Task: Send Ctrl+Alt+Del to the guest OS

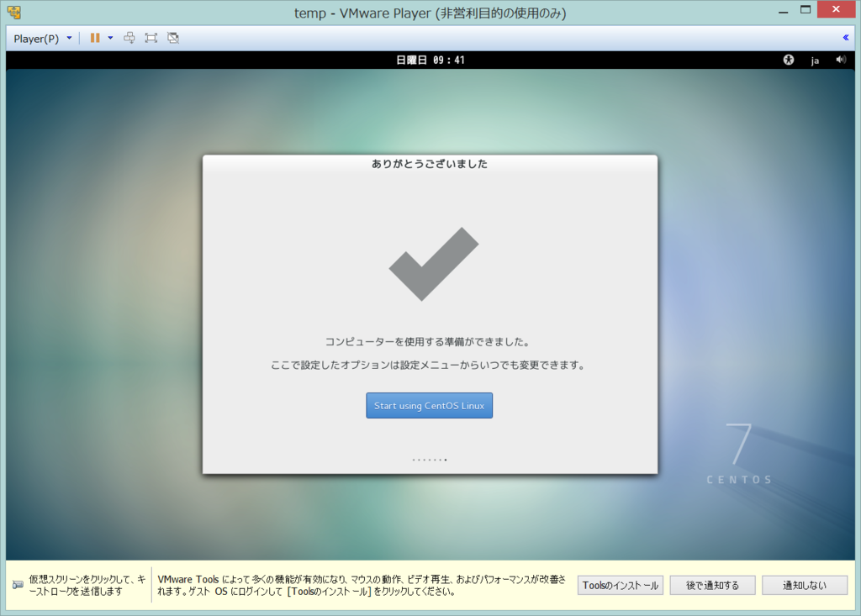Action: [x=129, y=37]
